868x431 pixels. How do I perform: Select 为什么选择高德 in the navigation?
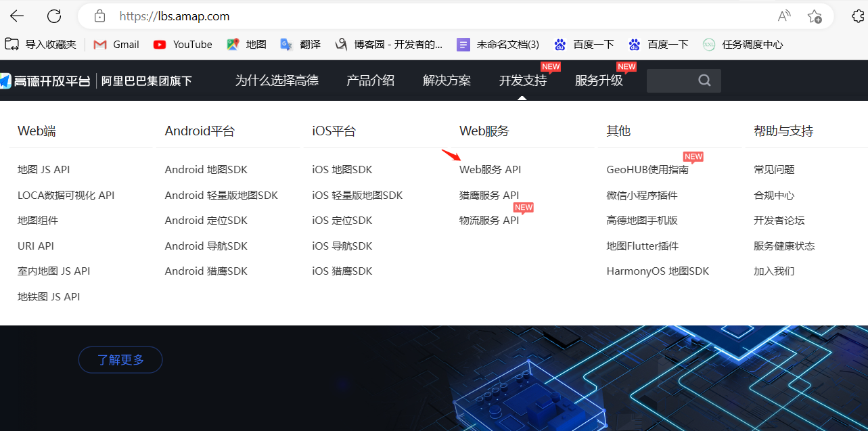point(276,80)
